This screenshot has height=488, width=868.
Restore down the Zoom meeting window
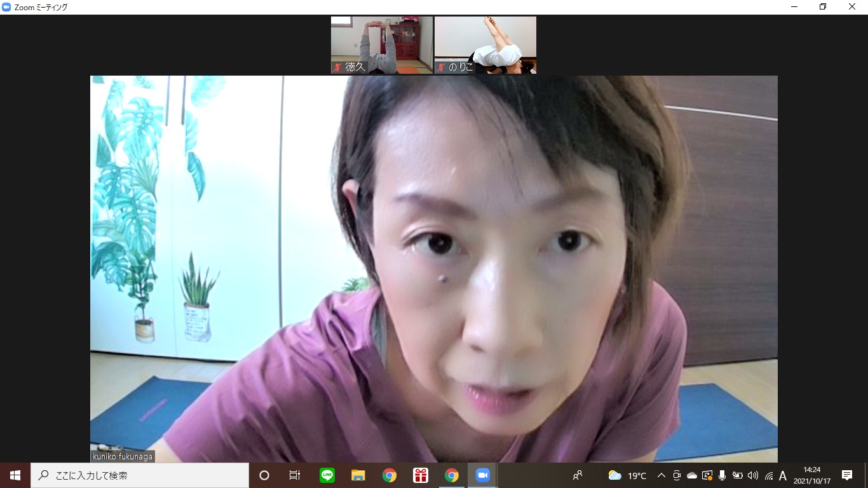coord(823,7)
